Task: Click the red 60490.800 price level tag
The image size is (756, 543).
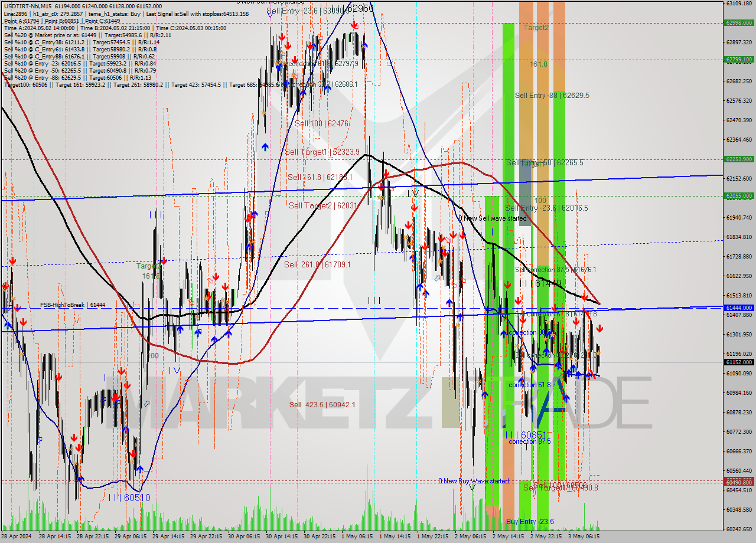Action: pyautogui.click(x=738, y=482)
